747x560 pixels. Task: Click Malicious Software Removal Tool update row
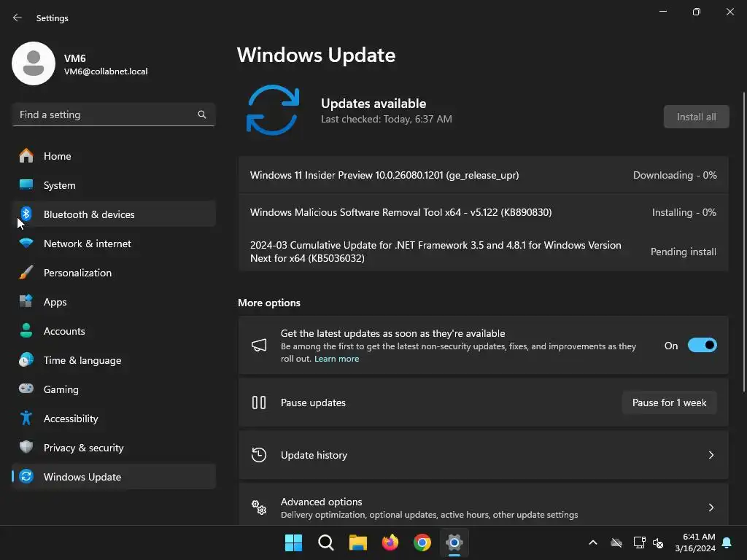click(483, 212)
